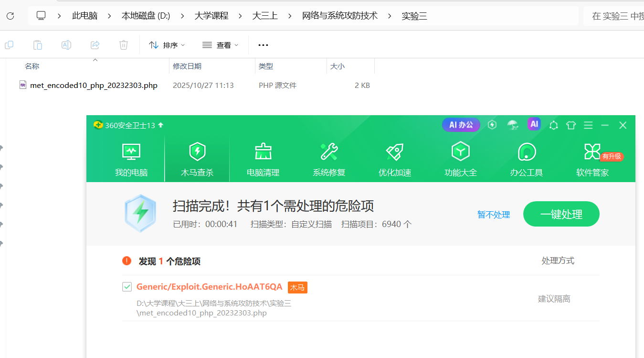644x358 pixels.
Task: Click the rename icon in Explorer toolbar
Action: [66, 45]
